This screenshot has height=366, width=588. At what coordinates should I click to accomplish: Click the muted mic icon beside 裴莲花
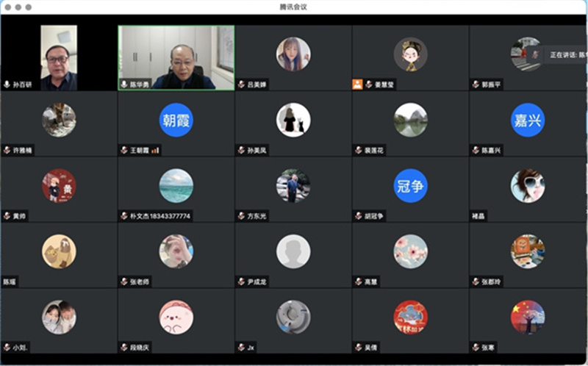(x=358, y=150)
